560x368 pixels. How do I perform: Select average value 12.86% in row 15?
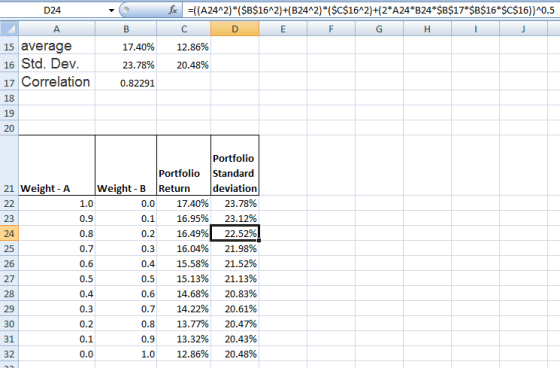click(184, 45)
